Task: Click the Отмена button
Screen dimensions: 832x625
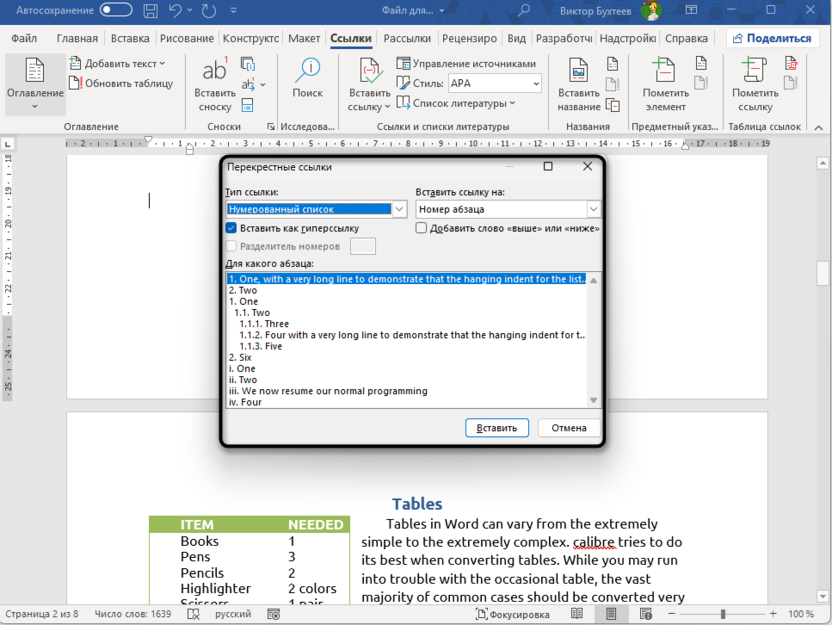Action: [x=569, y=428]
